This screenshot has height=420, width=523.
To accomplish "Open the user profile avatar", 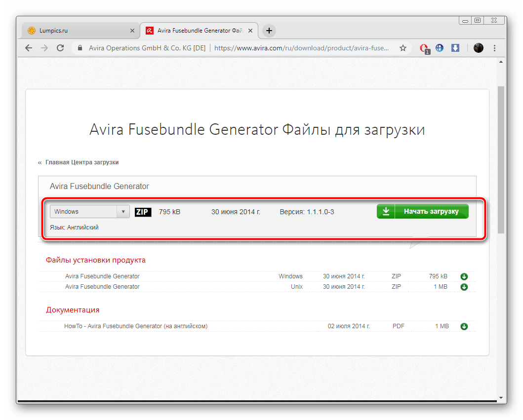I will pyautogui.click(x=478, y=48).
